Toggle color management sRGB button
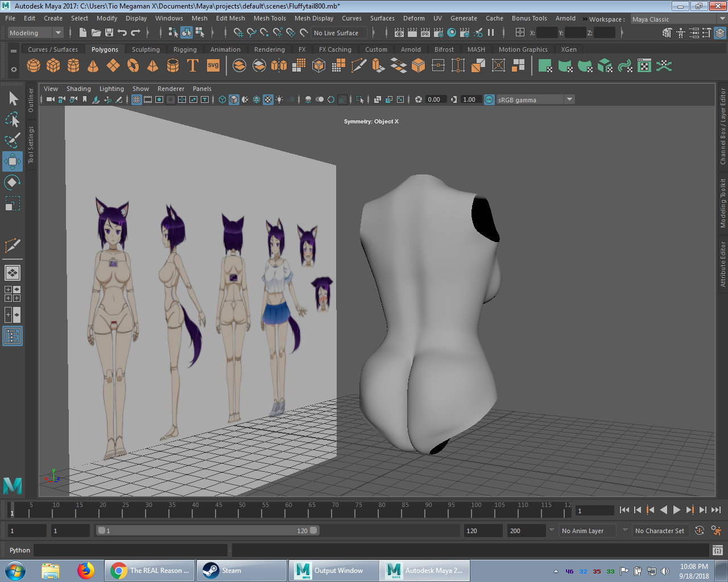728x582 pixels. 489,99
